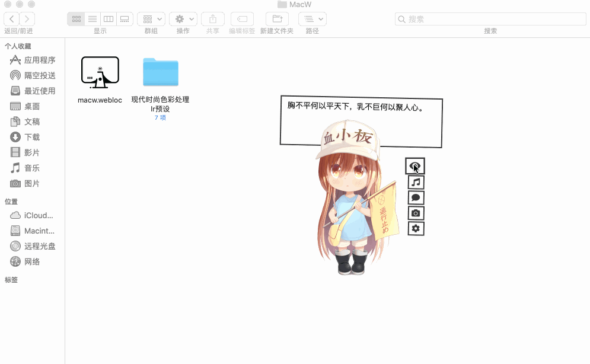Image resolution: width=590 pixels, height=364 pixels.
Task: Click the camera button beside character
Action: point(416,213)
